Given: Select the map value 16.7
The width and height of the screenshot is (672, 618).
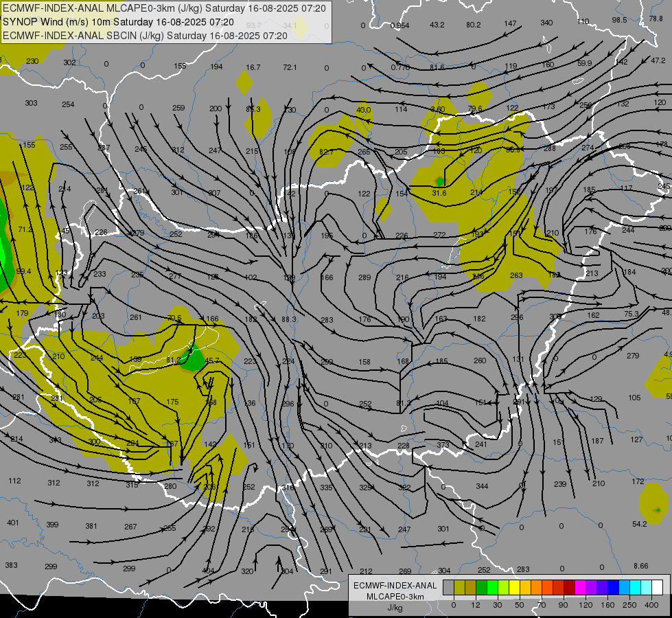Looking at the screenshot, I should [253, 67].
